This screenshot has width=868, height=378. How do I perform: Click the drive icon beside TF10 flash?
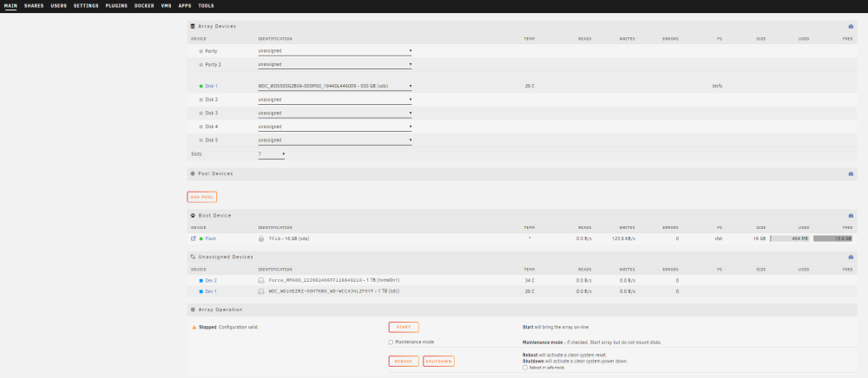click(261, 238)
